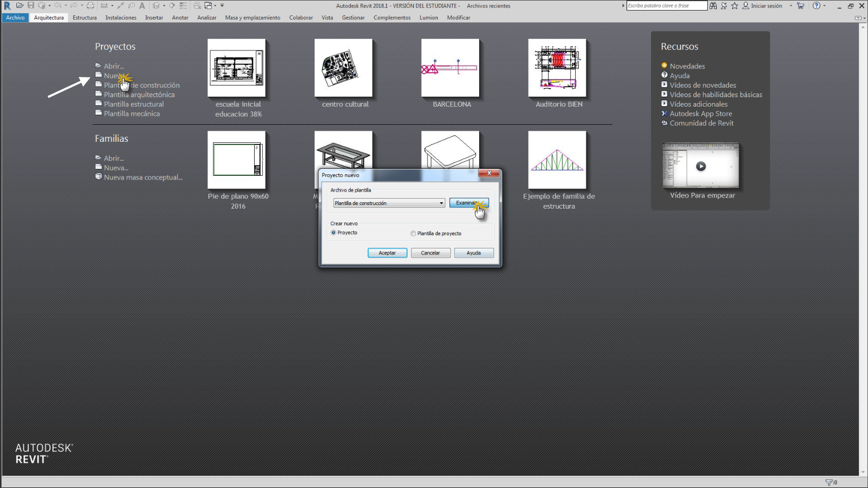Click the Synchronize and Modify Settings icon
868x488 pixels.
41,5
